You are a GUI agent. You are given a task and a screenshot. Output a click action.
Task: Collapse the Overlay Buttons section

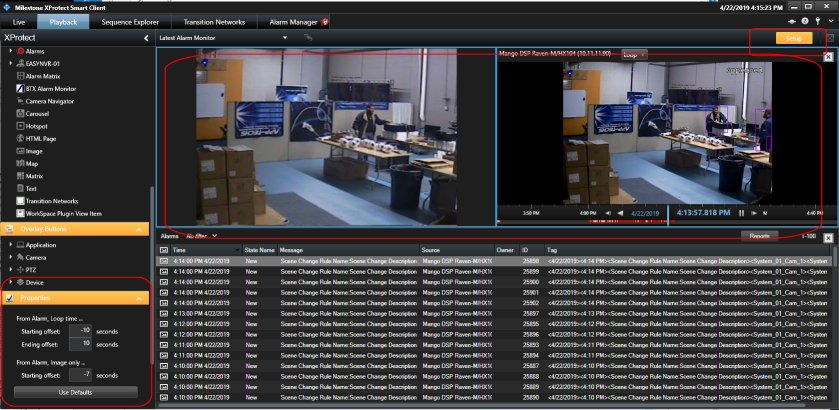[x=139, y=229]
